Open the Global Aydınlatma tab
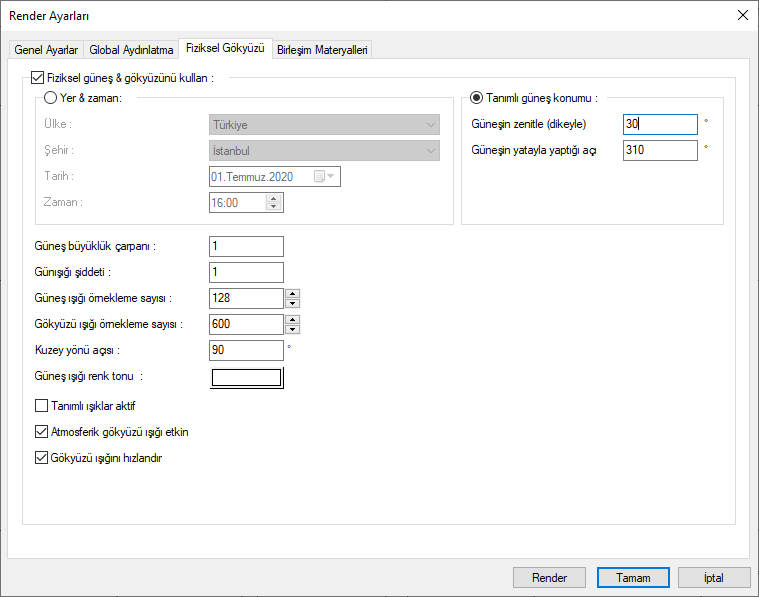759x597 pixels. 131,50
